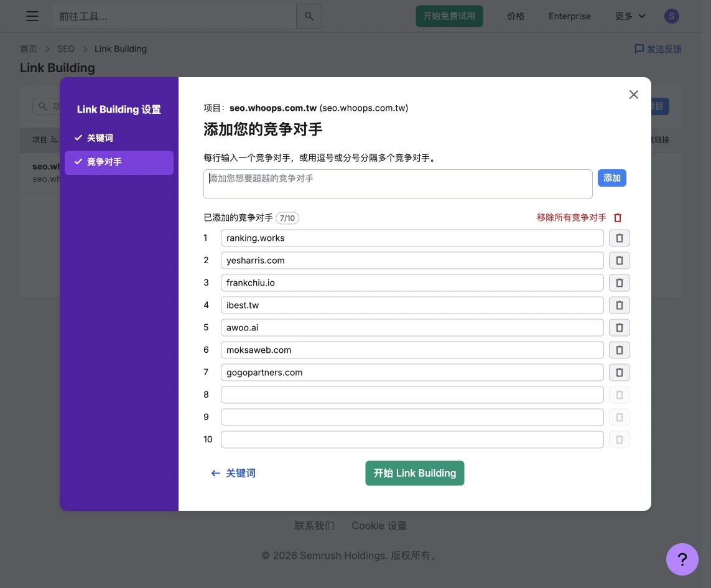Viewport: 711px width, 588px height.
Task: Click the red trash icon next to 移除所有竞争对手
Action: (x=618, y=218)
